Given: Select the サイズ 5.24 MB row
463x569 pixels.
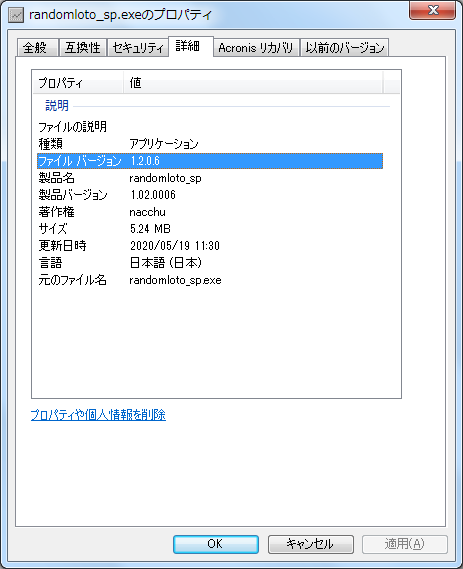Looking at the screenshot, I should 210,229.
